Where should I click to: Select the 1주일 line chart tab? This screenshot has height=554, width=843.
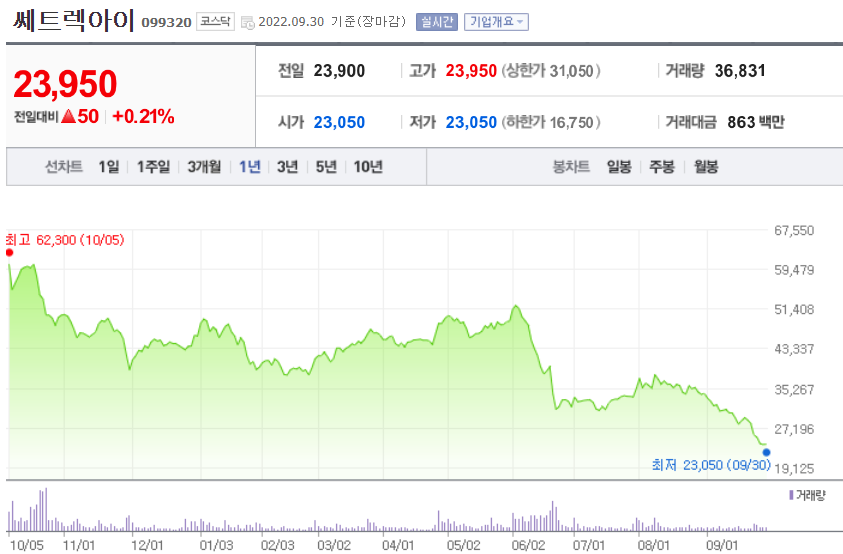click(x=153, y=167)
